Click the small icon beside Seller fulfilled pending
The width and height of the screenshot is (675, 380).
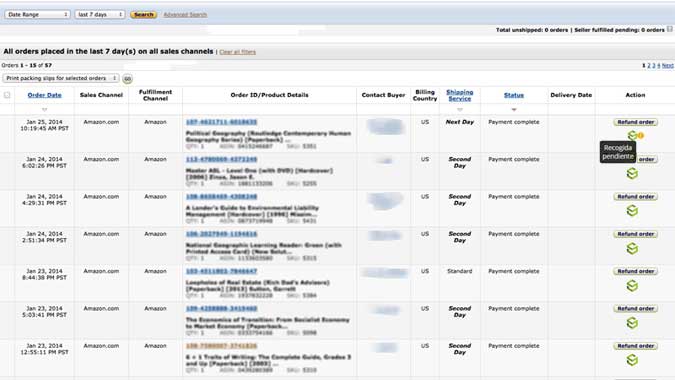coord(669,29)
